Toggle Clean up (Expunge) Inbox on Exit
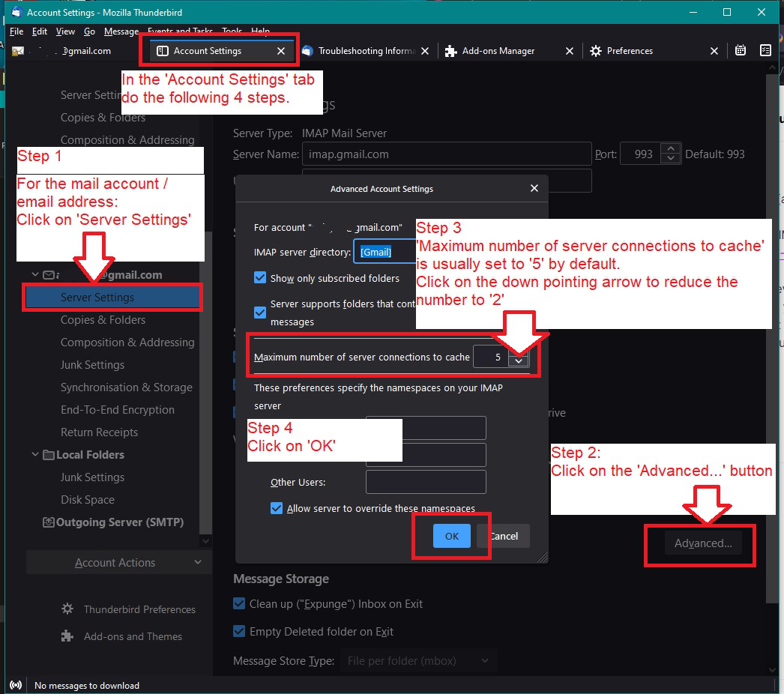The height and width of the screenshot is (694, 784). [239, 604]
